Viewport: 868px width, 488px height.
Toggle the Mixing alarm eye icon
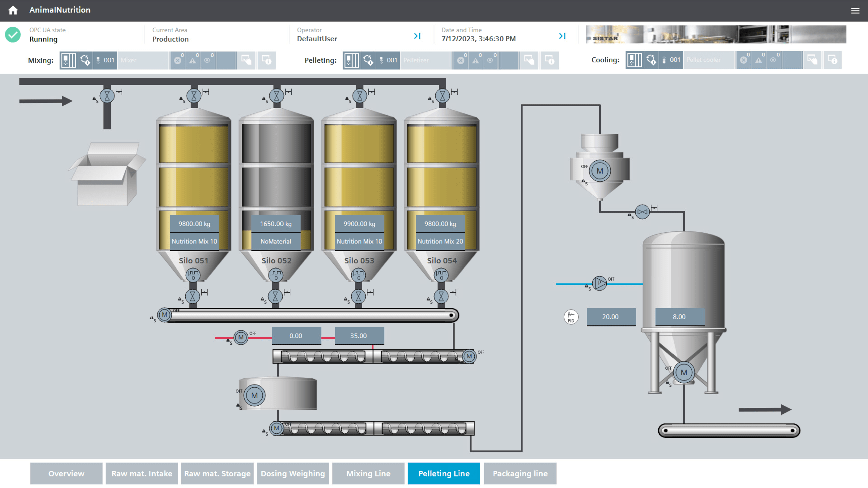tap(208, 60)
